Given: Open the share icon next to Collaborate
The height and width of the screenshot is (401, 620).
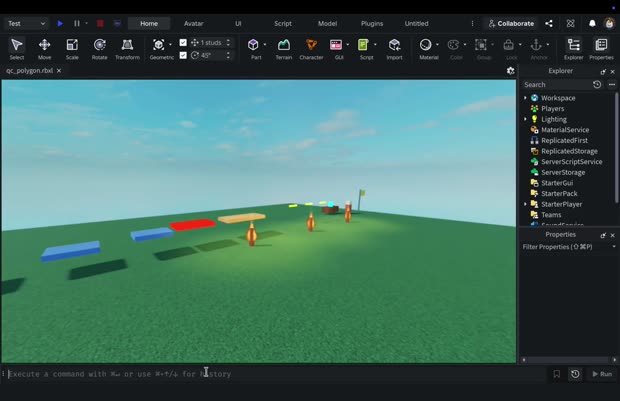Looking at the screenshot, I should [x=549, y=23].
